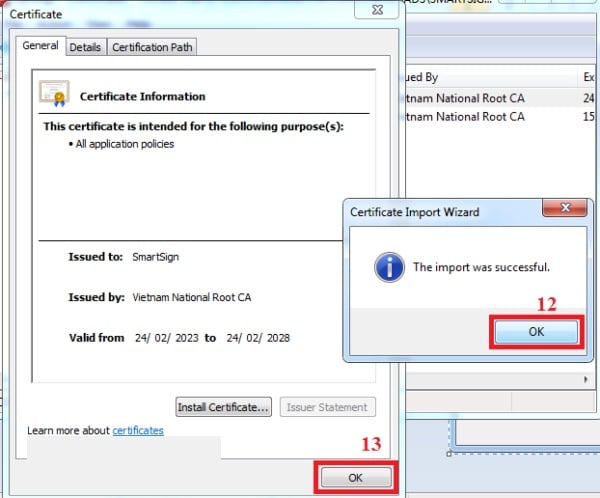
Task: Click first Vietnam National Root CA row
Action: 499,98
